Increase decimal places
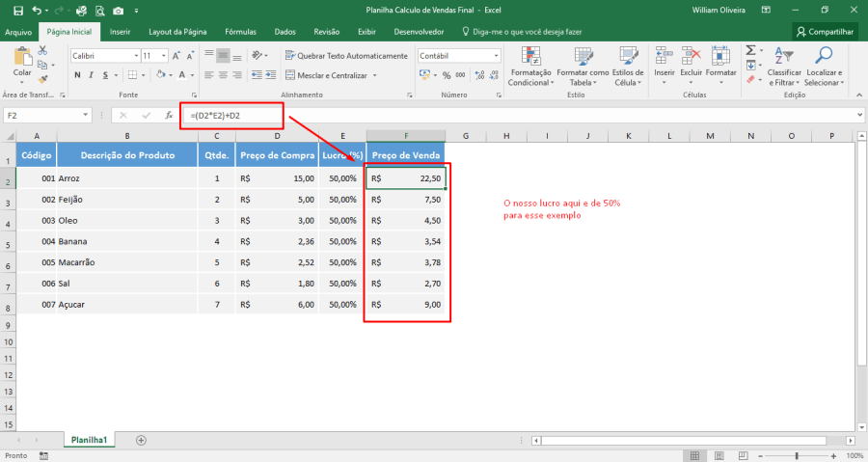Image resolution: width=868 pixels, height=462 pixels. coord(479,75)
